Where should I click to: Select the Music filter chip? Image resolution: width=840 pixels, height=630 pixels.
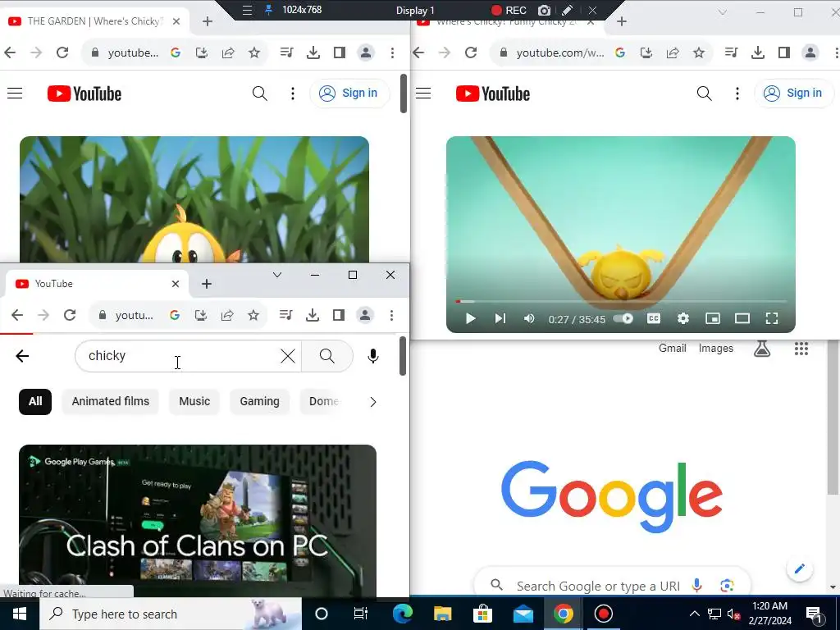click(x=194, y=401)
